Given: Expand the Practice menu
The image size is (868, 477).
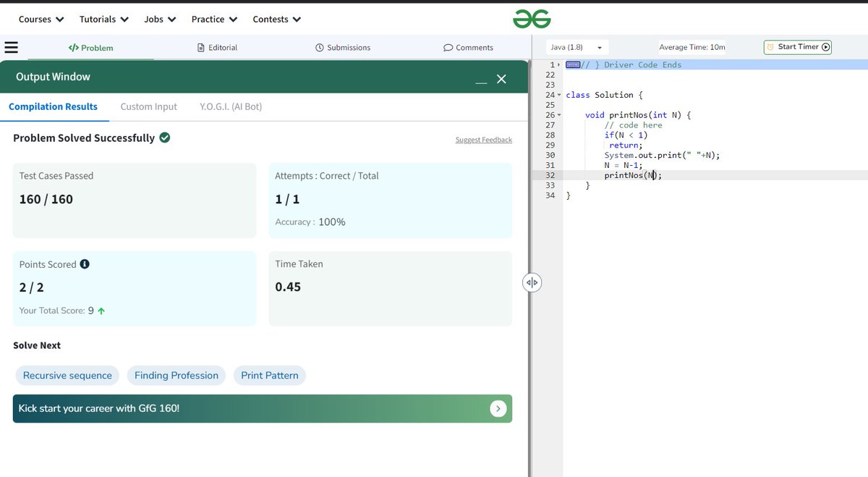Looking at the screenshot, I should point(214,20).
